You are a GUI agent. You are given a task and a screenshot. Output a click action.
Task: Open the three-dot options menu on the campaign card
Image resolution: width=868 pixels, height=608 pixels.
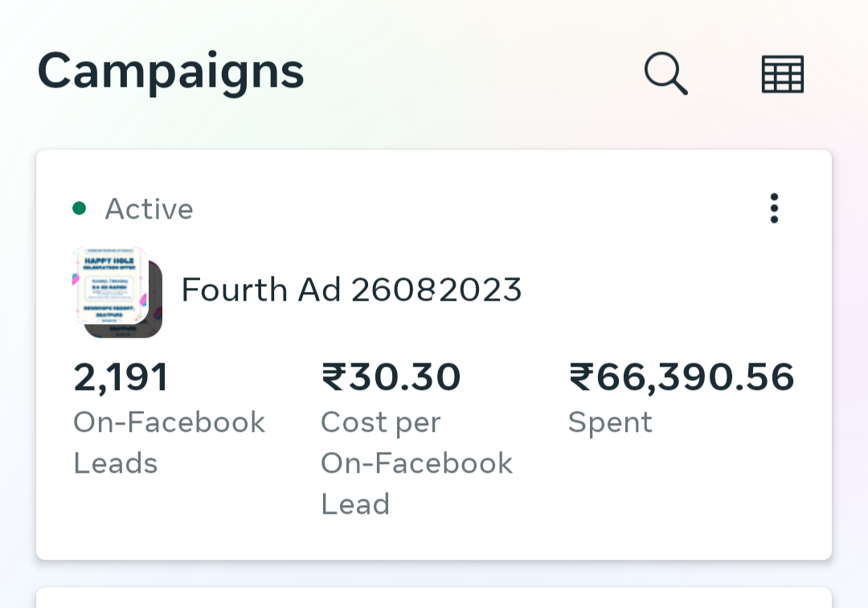(774, 208)
